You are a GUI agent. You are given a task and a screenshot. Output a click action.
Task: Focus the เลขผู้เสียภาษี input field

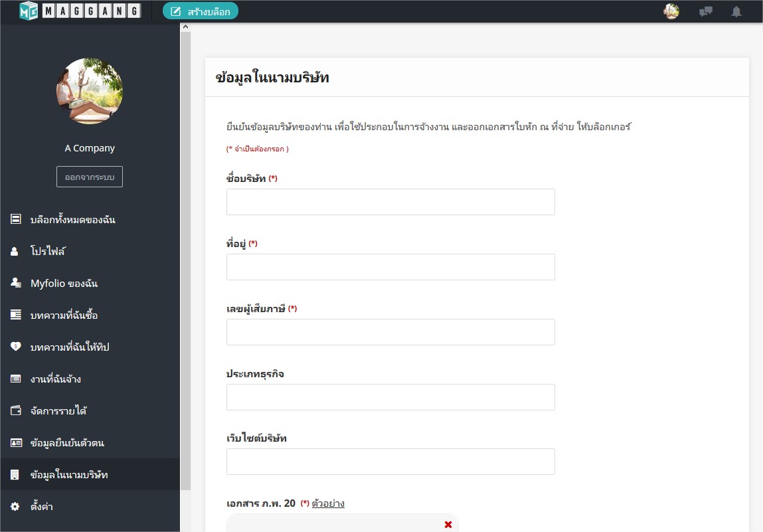390,332
